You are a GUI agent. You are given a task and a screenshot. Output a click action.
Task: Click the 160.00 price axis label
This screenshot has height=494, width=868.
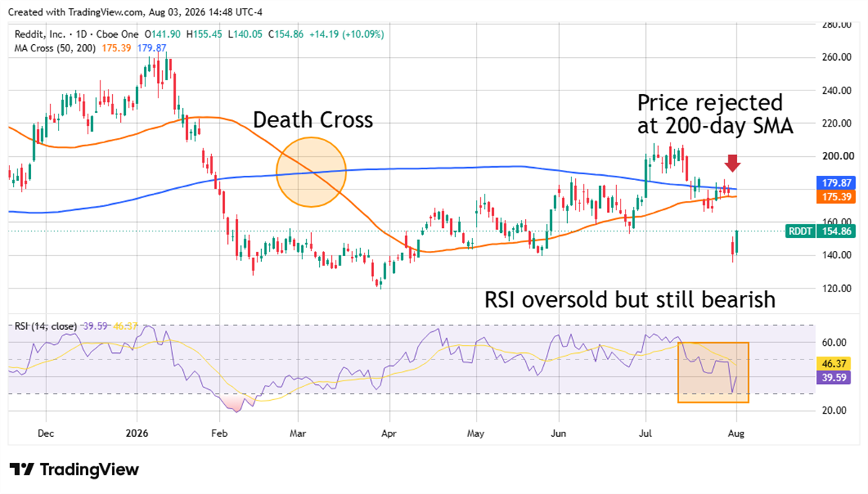tap(837, 222)
